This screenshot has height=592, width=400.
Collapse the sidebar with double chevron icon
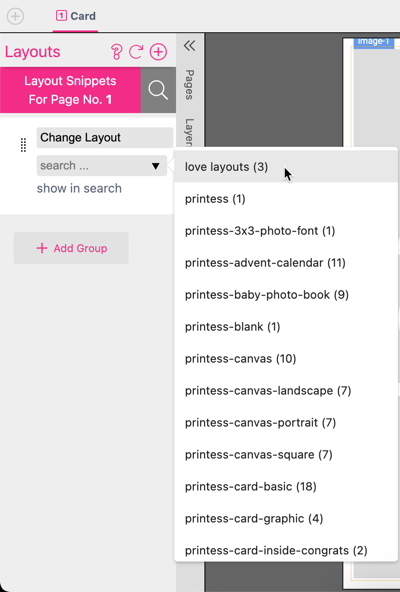point(190,46)
